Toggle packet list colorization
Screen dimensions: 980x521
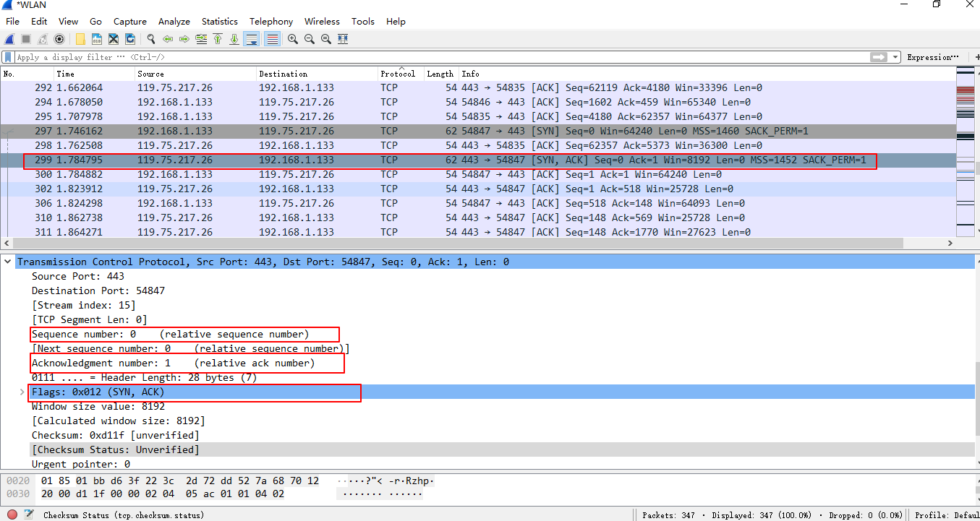point(272,39)
